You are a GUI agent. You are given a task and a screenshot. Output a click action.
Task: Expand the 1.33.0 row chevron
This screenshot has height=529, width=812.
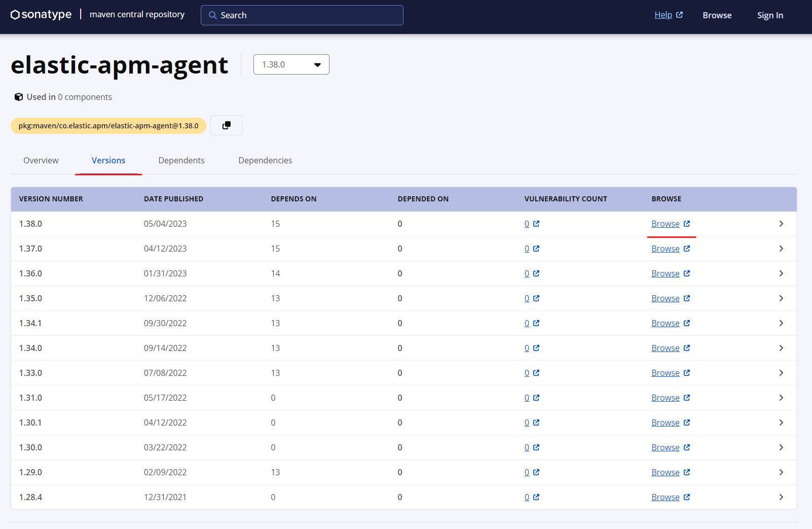(x=781, y=373)
